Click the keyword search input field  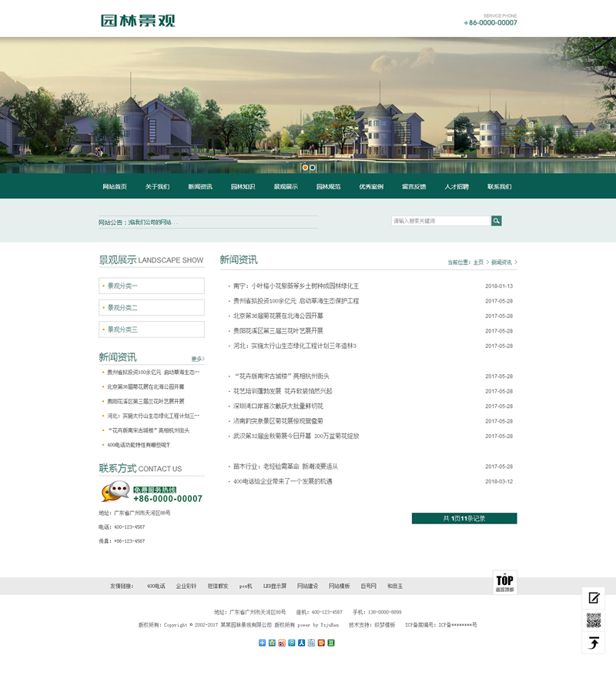pyautogui.click(x=440, y=221)
